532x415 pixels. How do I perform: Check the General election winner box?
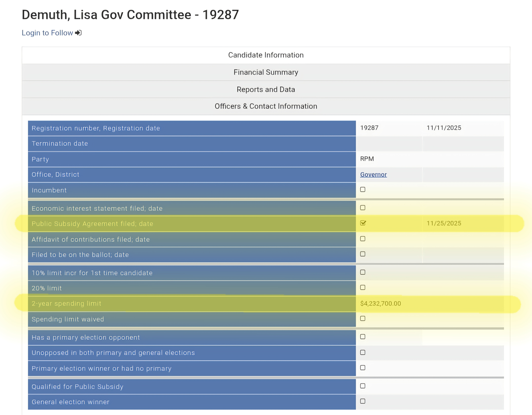coord(362,401)
